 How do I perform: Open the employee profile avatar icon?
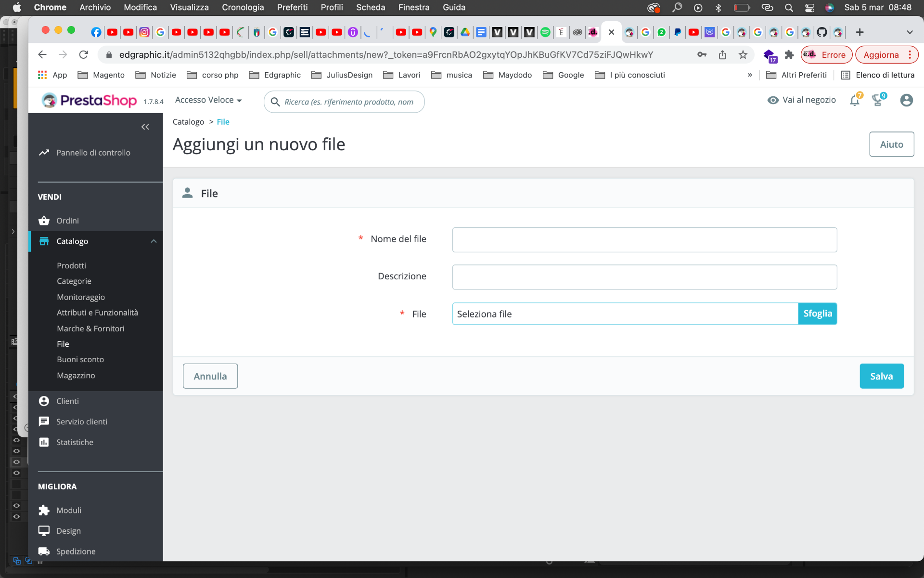[x=906, y=100]
